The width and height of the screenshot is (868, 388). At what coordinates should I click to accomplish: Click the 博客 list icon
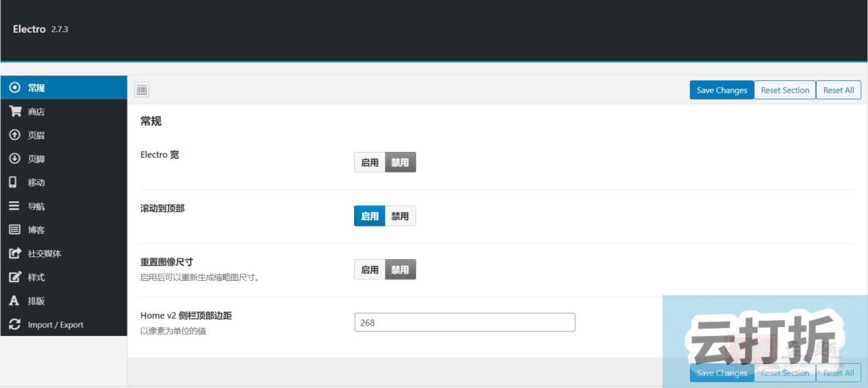click(x=14, y=230)
